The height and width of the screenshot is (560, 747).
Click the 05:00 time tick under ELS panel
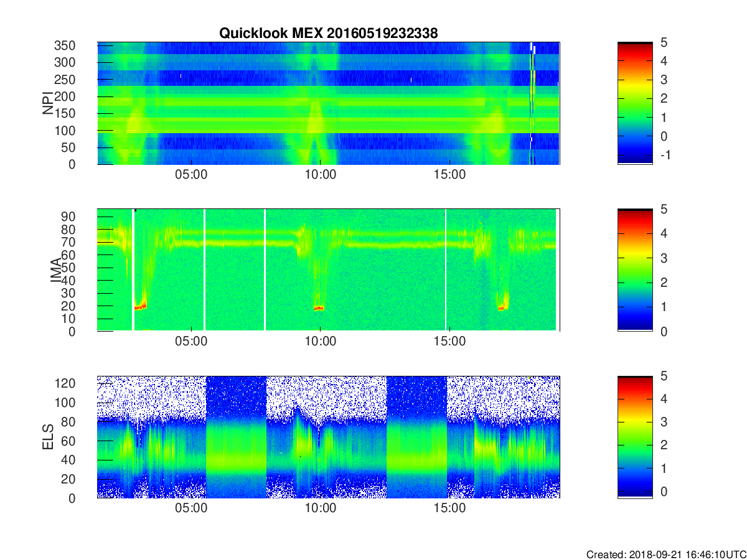[190, 508]
